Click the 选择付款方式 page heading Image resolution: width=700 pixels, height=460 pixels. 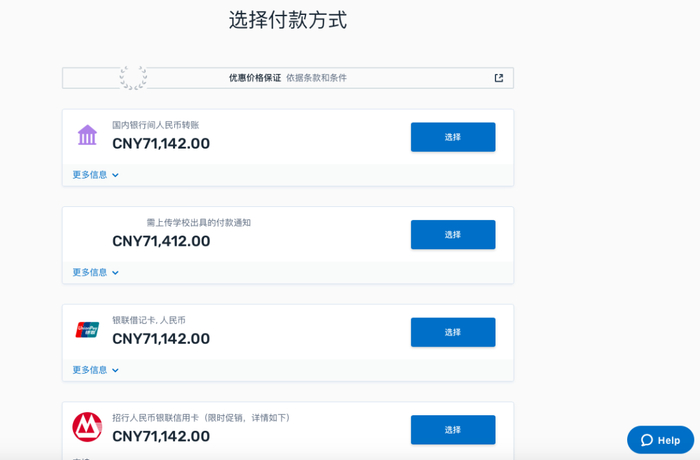point(288,20)
